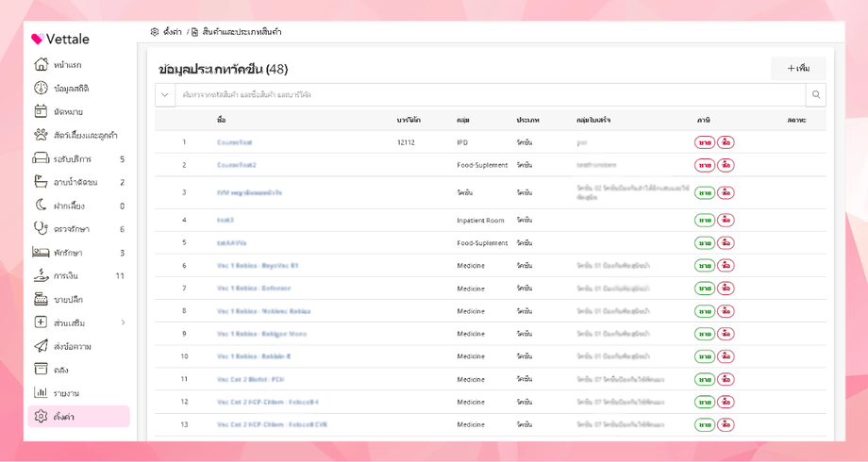Click the magnifier search icon button
The image size is (868, 462).
pyautogui.click(x=816, y=95)
